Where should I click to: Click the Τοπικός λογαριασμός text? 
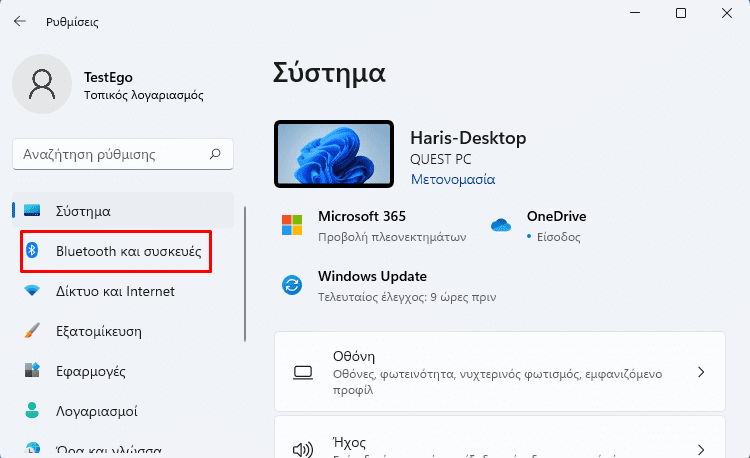(144, 95)
